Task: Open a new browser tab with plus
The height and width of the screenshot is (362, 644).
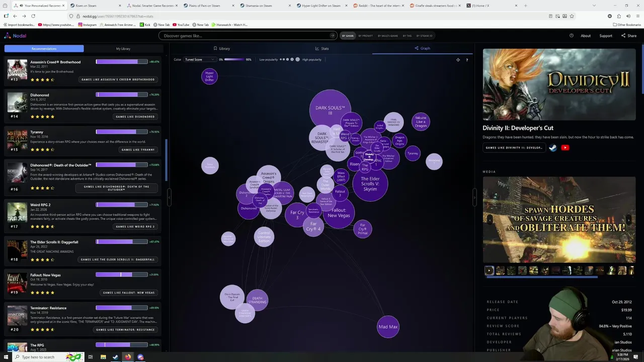Action: click(x=525, y=6)
